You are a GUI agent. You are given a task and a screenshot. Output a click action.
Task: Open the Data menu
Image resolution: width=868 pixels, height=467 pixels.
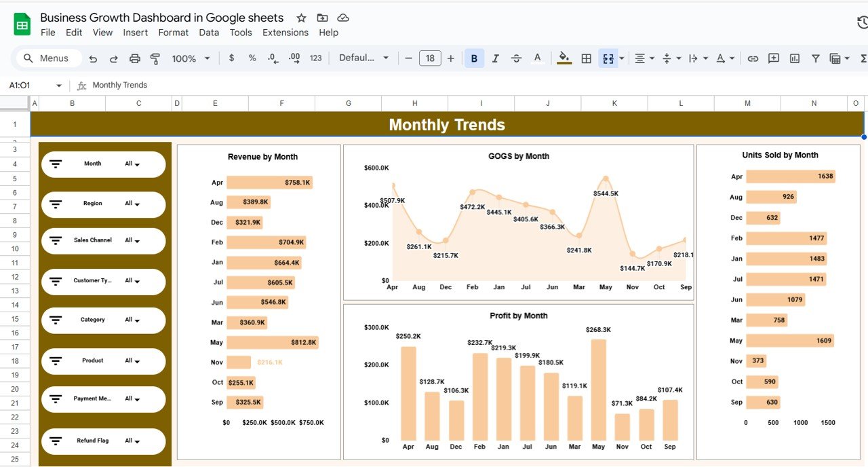coord(208,32)
